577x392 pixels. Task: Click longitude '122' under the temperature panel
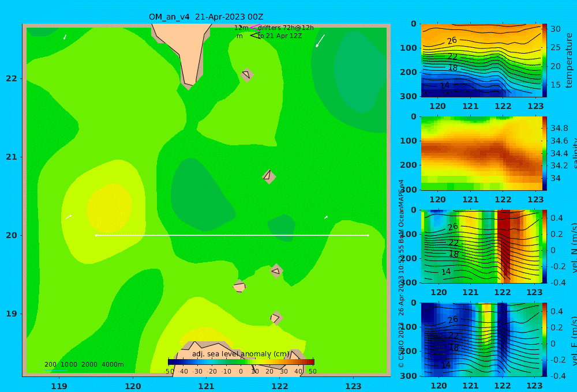(x=503, y=106)
